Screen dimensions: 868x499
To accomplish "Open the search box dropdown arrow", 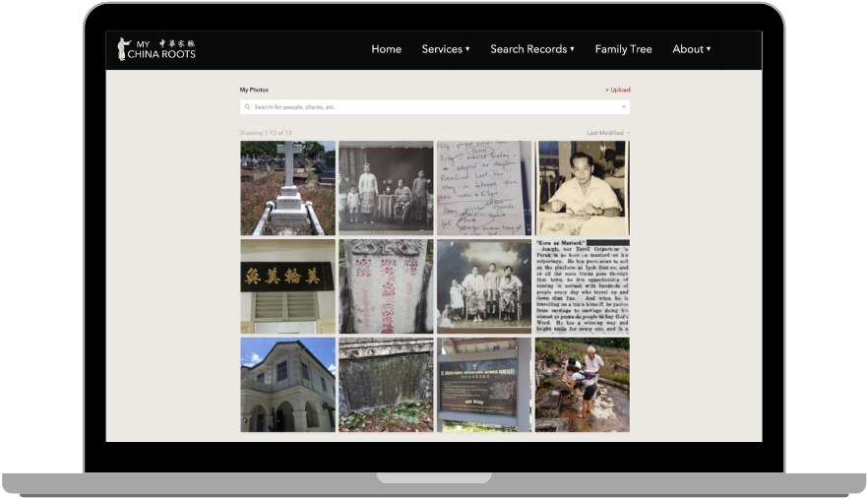I will tap(623, 107).
